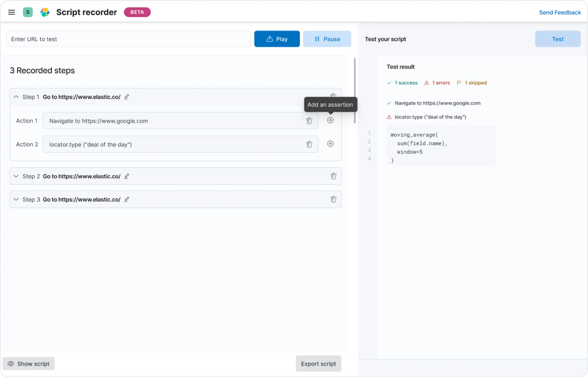
Task: Click Export script button
Action: tap(318, 364)
